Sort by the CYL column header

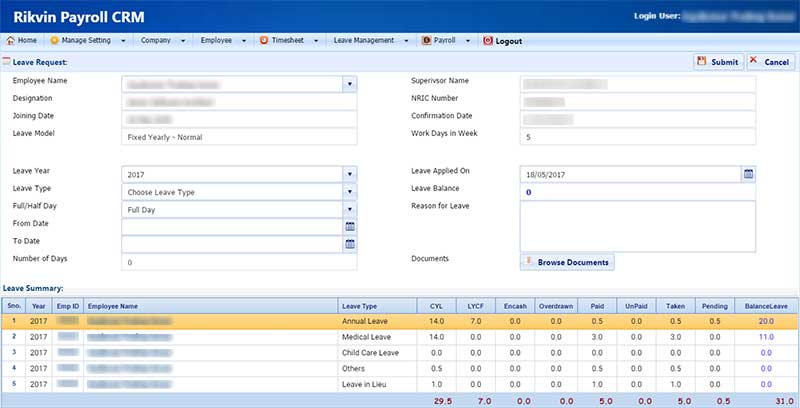click(436, 306)
